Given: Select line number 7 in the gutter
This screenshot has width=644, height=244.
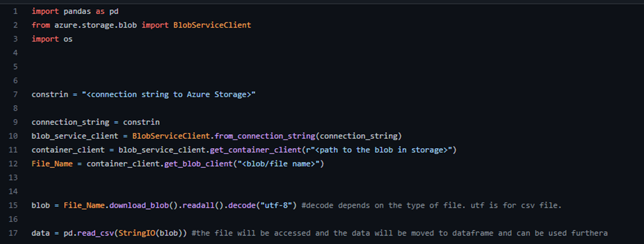Looking at the screenshot, I should click(x=15, y=95).
